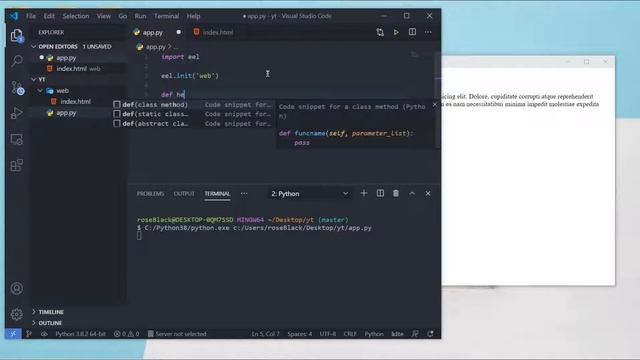Open Source Control view in activity bar

point(17,88)
